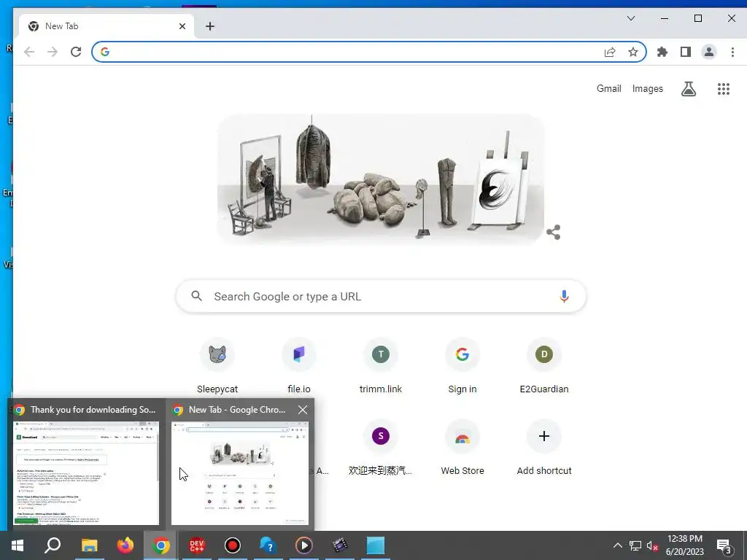Open Dev-C++ from the taskbar
Screen dimensions: 747x560
click(197, 545)
